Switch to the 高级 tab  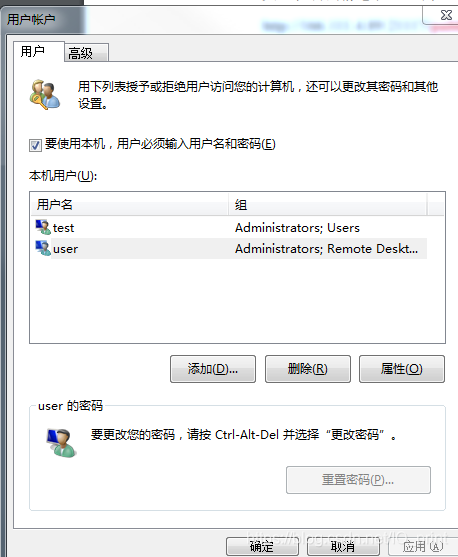[x=86, y=53]
